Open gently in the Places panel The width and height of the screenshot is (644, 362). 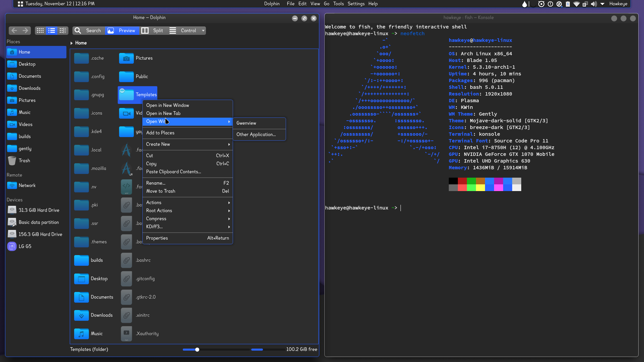coord(36,148)
